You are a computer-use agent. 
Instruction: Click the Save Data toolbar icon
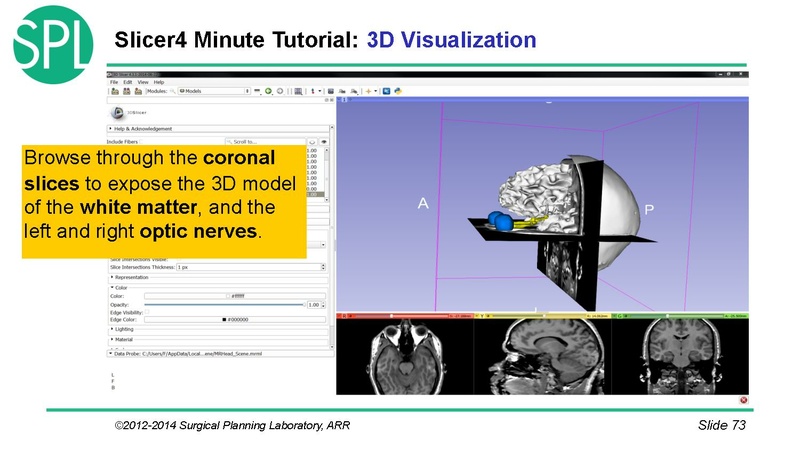(x=138, y=91)
